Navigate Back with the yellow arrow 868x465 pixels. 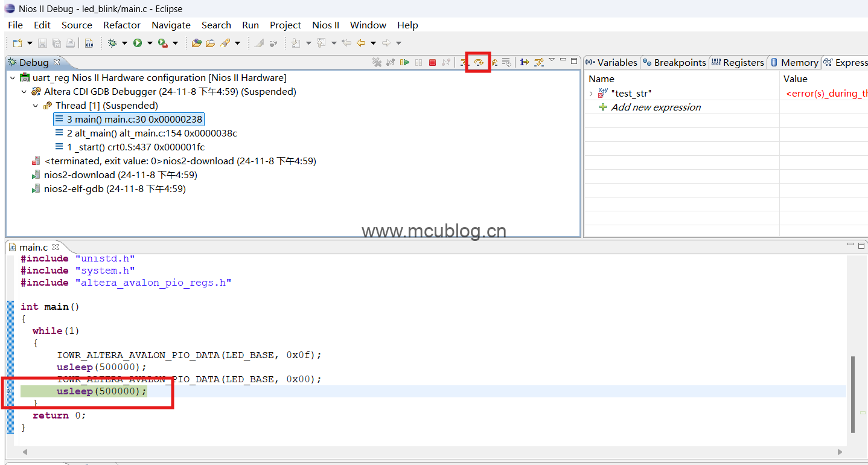(361, 43)
